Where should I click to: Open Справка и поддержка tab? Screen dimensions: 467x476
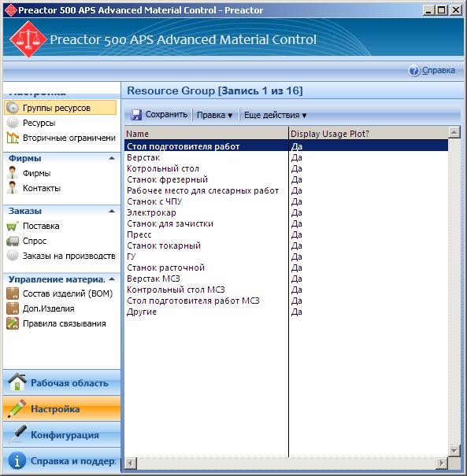(x=61, y=460)
